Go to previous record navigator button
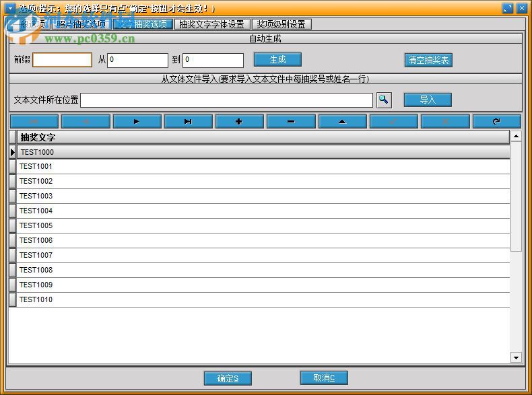 point(86,121)
